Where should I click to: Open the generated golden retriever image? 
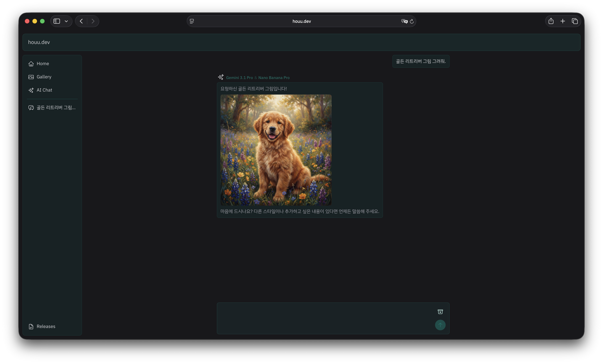point(276,150)
